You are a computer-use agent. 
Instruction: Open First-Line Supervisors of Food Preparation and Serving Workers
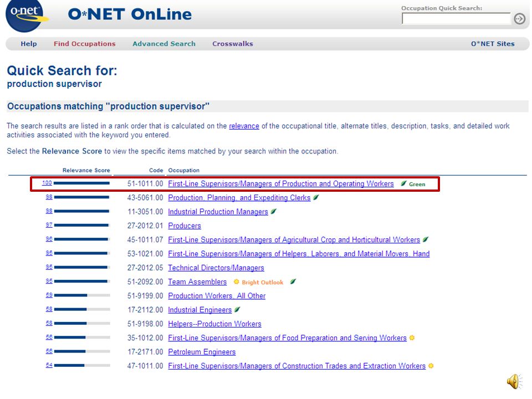pos(288,338)
